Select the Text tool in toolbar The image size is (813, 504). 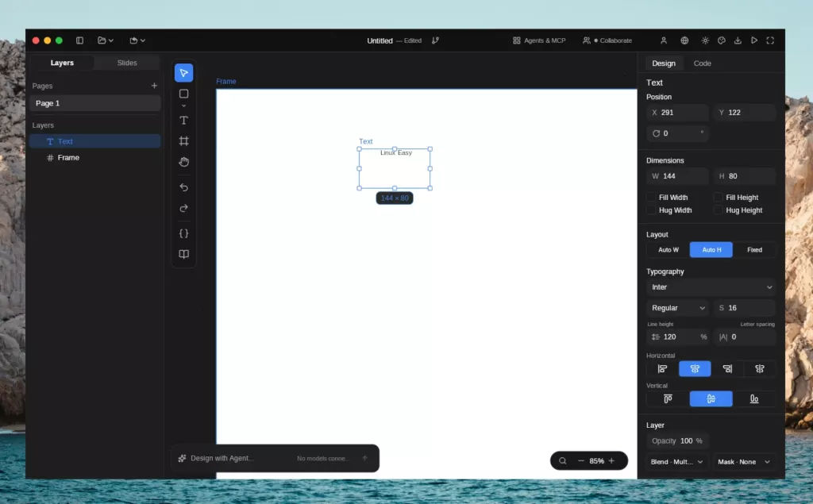pos(183,121)
